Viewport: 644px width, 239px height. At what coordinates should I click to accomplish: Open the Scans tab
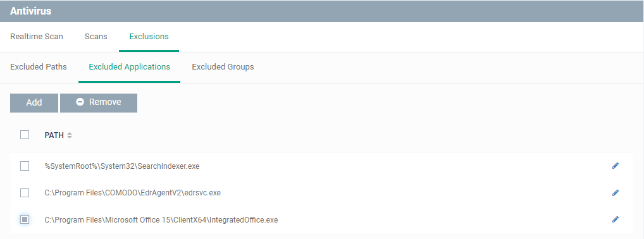[x=96, y=37]
